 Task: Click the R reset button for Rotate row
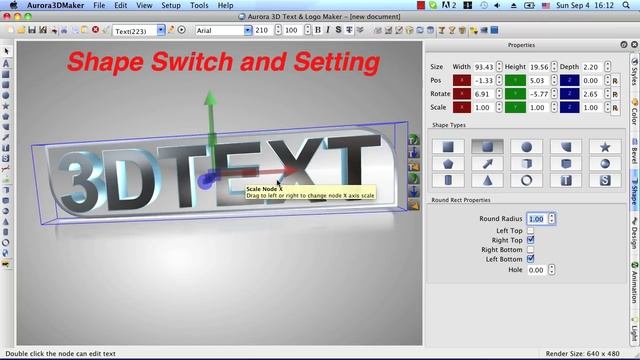[615, 94]
